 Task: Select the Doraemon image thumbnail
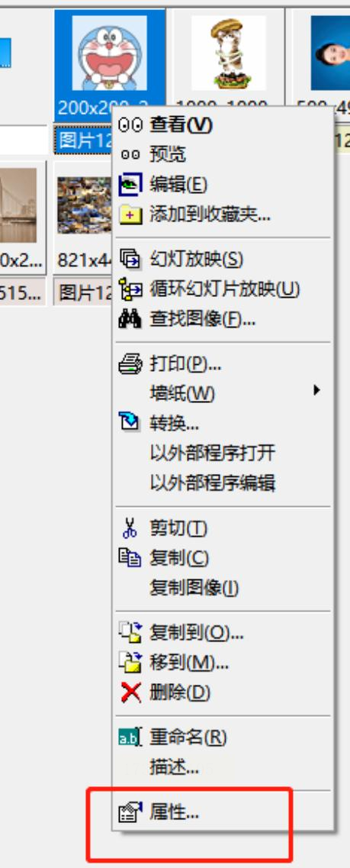pyautogui.click(x=110, y=53)
